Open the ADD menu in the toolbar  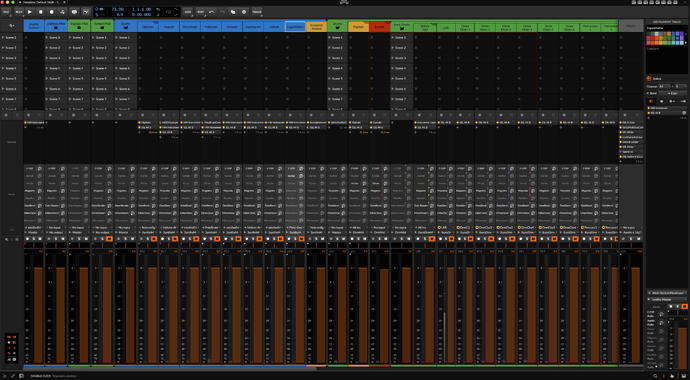tap(188, 12)
